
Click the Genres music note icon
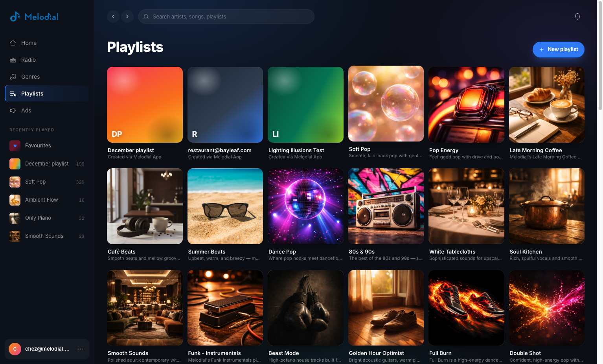[x=13, y=77]
